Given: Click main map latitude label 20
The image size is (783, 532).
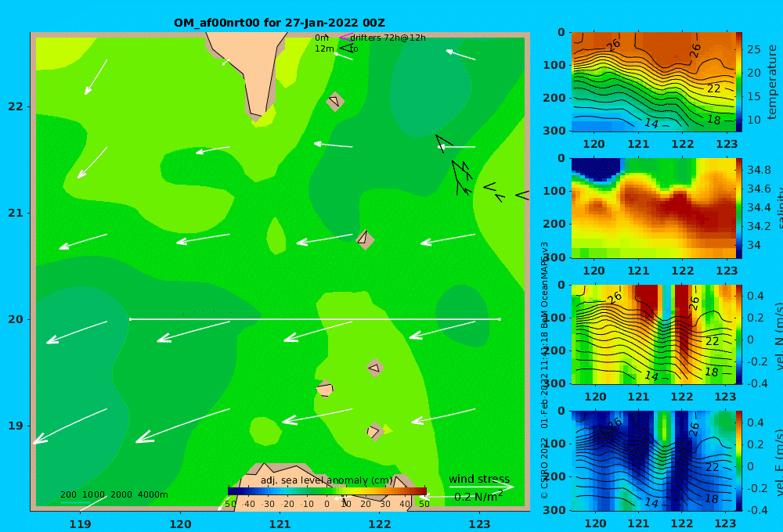Looking at the screenshot, I should (x=16, y=319).
